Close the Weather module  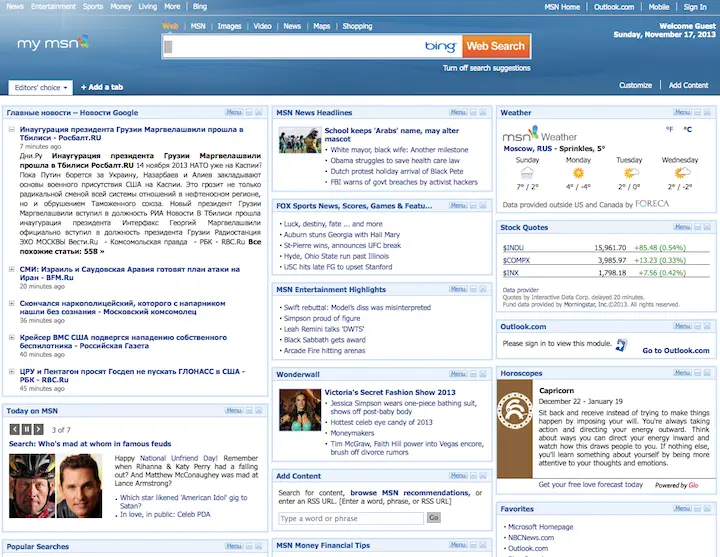[x=707, y=112]
